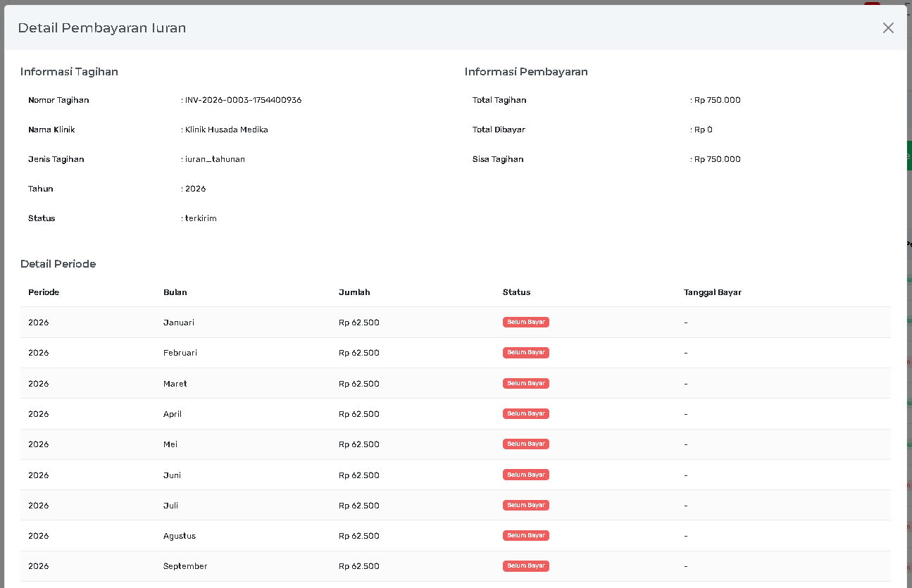This screenshot has width=912, height=588.
Task: Click the Belum Bayar badge for Januari
Action: [x=525, y=322]
